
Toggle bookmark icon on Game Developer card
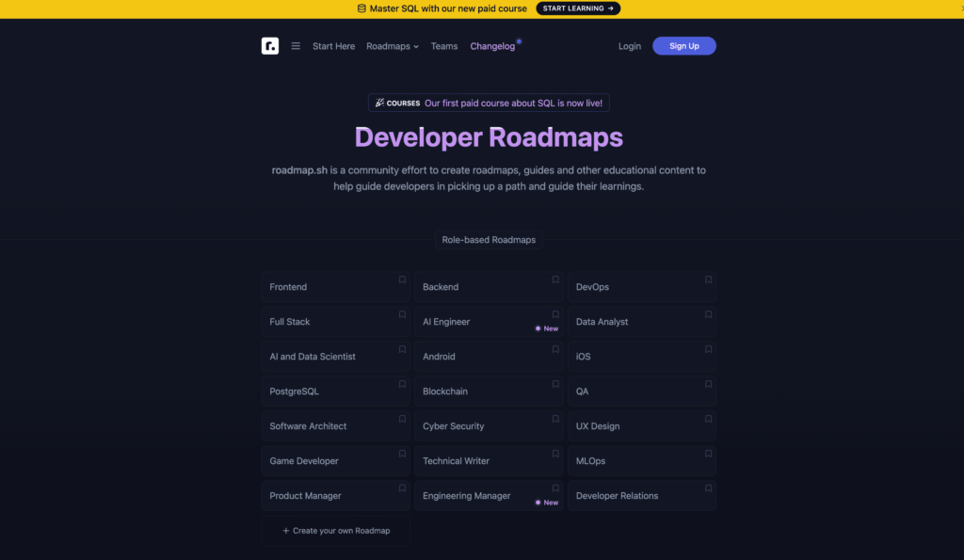402,454
